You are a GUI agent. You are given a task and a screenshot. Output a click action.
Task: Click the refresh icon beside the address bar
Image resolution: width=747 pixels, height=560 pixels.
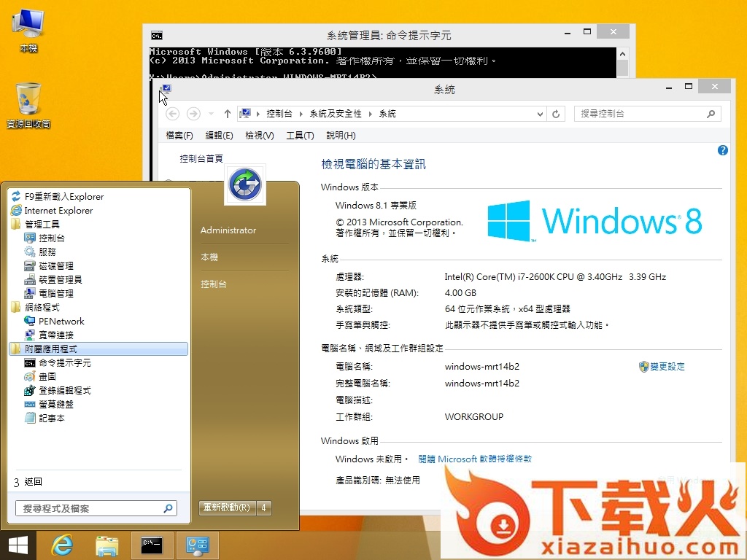pyautogui.click(x=555, y=114)
